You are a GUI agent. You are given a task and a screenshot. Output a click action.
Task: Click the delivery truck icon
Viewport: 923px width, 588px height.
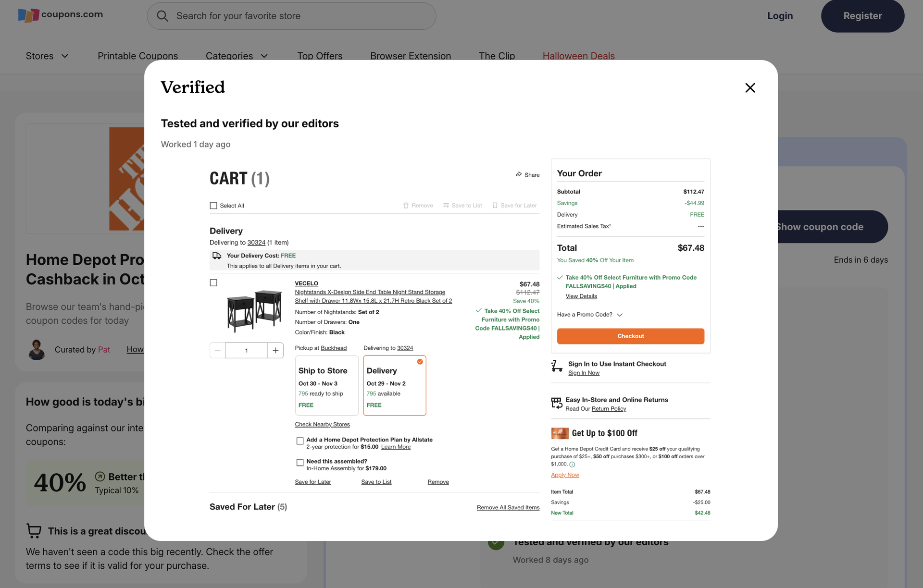pyautogui.click(x=217, y=256)
